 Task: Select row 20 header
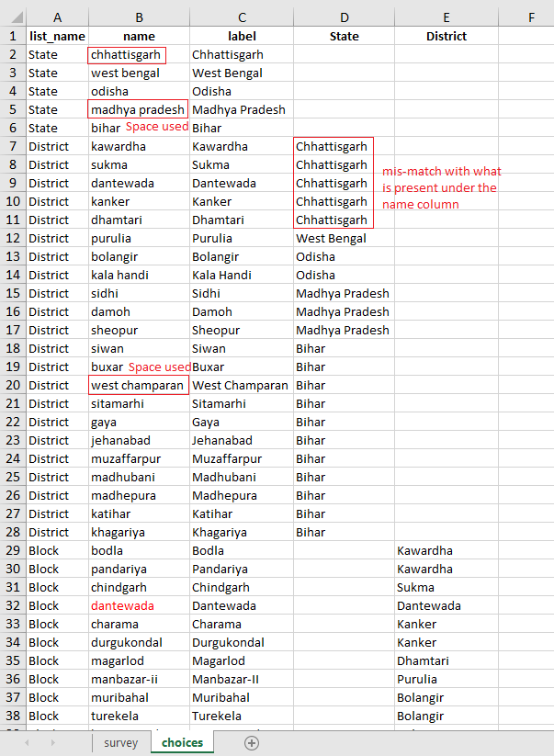click(12, 385)
